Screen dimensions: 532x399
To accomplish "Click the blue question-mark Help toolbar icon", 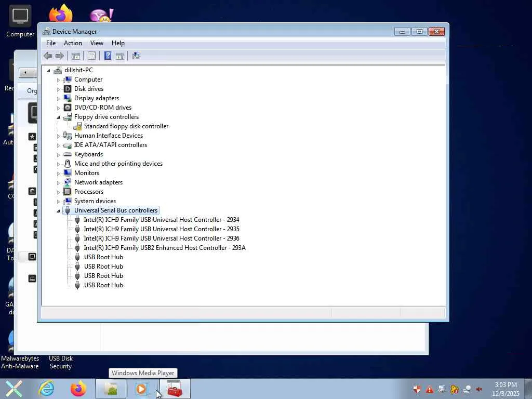I will point(108,56).
